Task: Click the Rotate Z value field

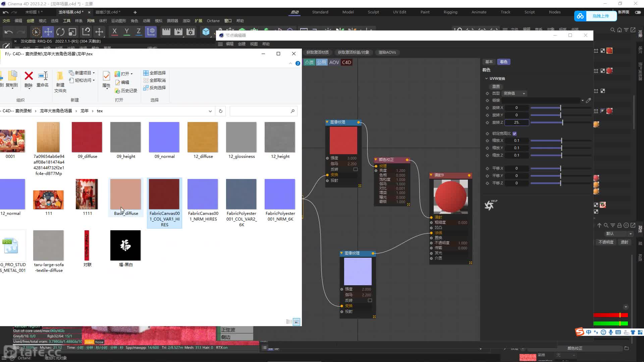Action: (x=517, y=123)
